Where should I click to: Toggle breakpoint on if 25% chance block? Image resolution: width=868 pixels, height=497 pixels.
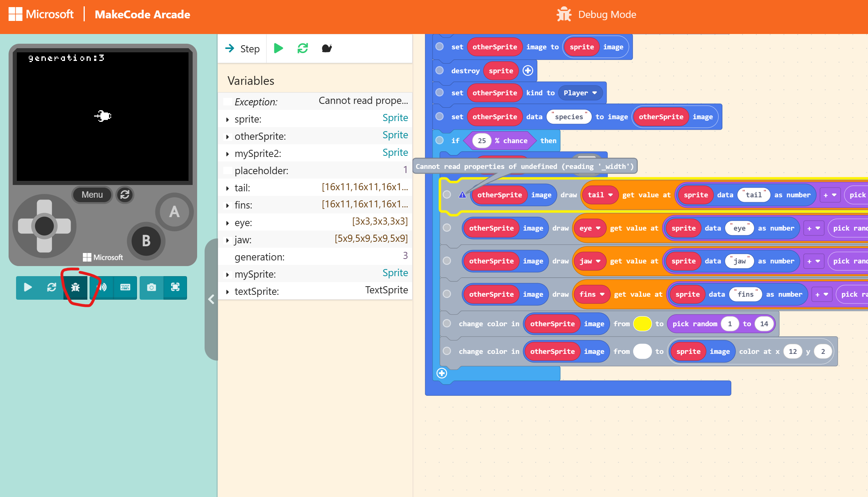(x=440, y=140)
